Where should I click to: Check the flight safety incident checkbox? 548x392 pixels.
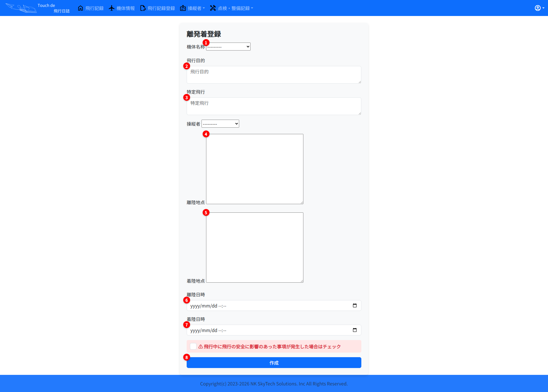[x=193, y=346]
